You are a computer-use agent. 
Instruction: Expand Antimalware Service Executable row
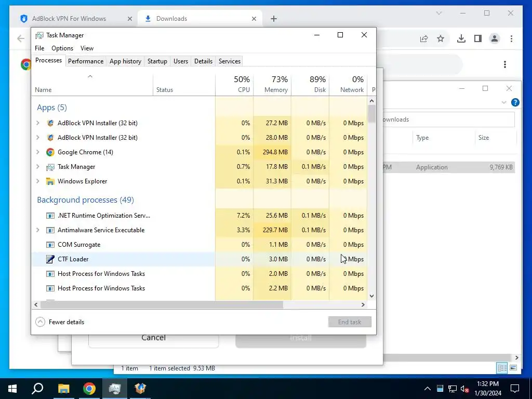pyautogui.click(x=38, y=230)
